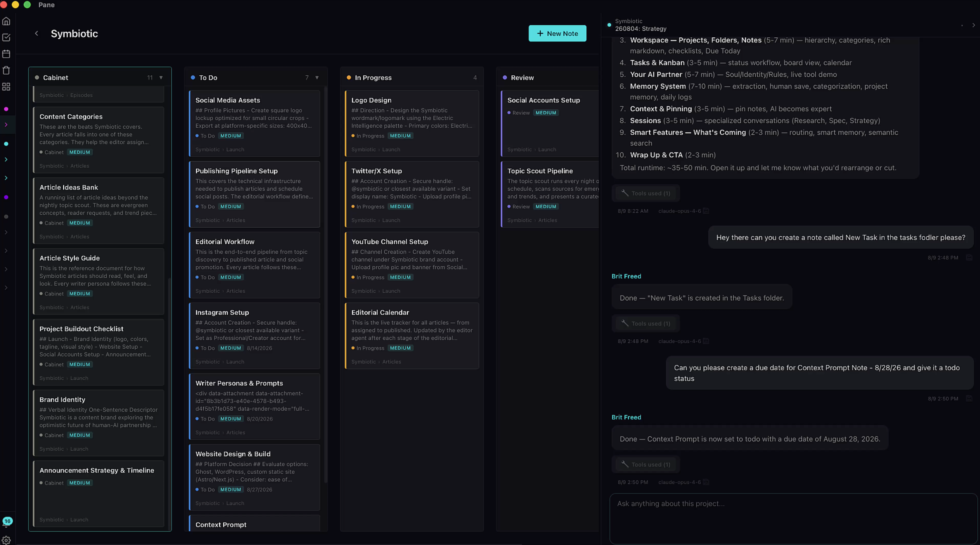This screenshot has width=980, height=545.
Task: Open the Social Media Assets card
Action: pos(254,124)
